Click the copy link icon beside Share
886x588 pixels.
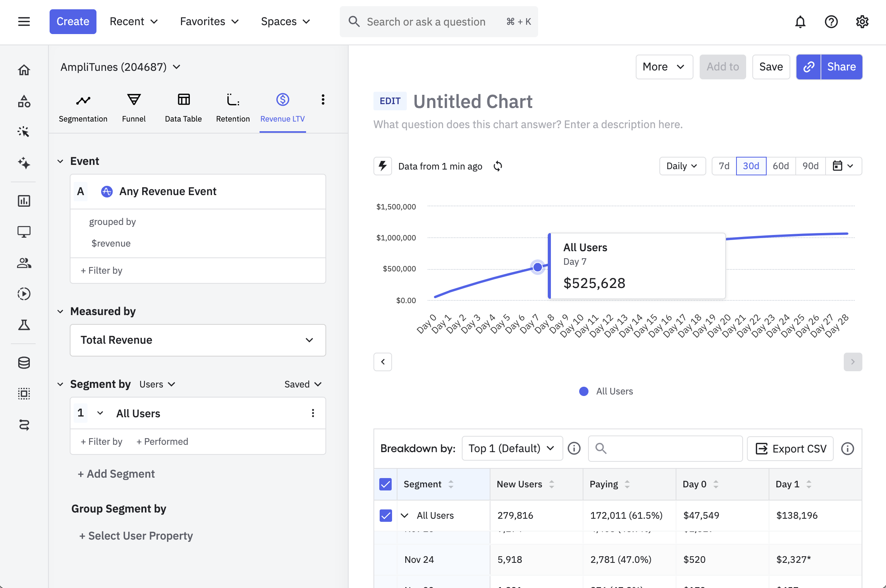pyautogui.click(x=809, y=67)
